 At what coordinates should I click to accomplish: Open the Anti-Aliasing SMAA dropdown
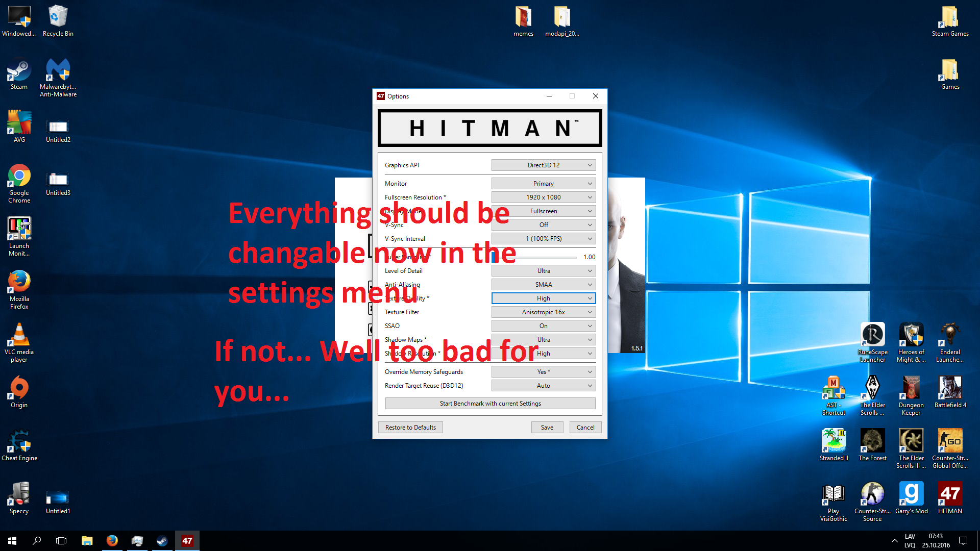point(543,285)
